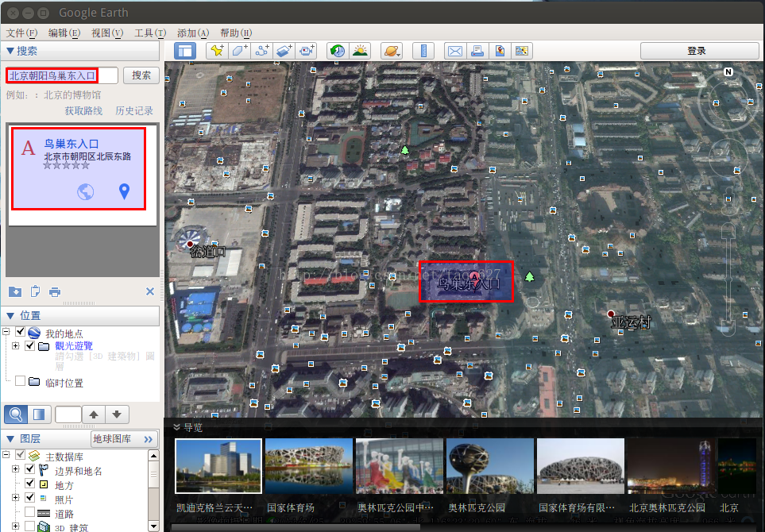Click the 搜索 search button
This screenshot has height=532, width=765.
tap(141, 75)
